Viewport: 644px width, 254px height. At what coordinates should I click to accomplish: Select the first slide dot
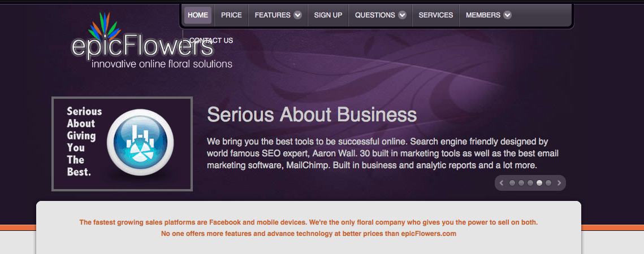coord(512,183)
